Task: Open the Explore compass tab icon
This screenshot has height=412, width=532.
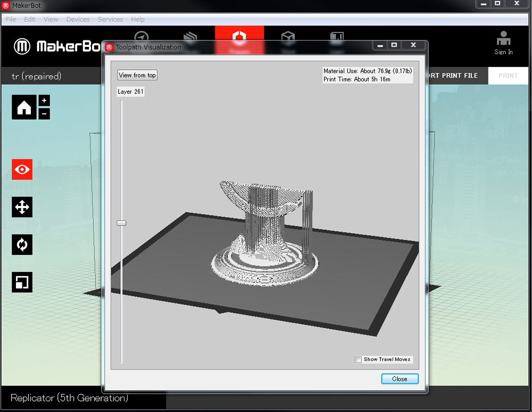Action: click(142, 36)
